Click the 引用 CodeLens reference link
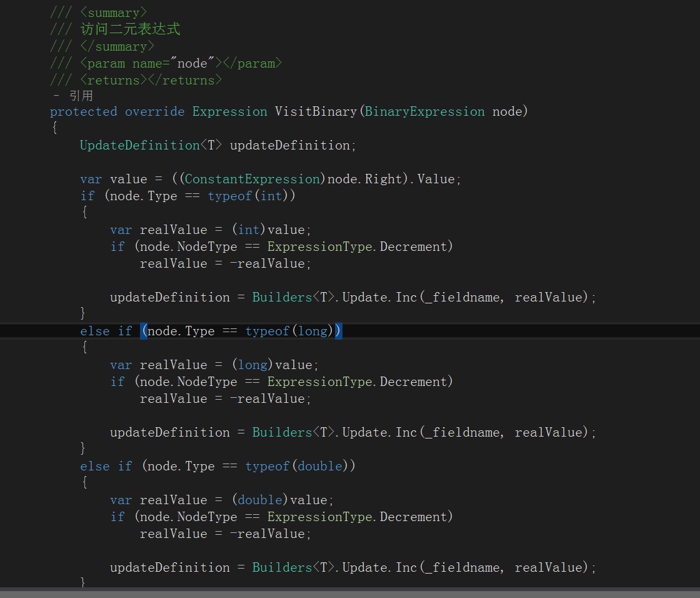Image resolution: width=700 pixels, height=598 pixels. (x=81, y=96)
